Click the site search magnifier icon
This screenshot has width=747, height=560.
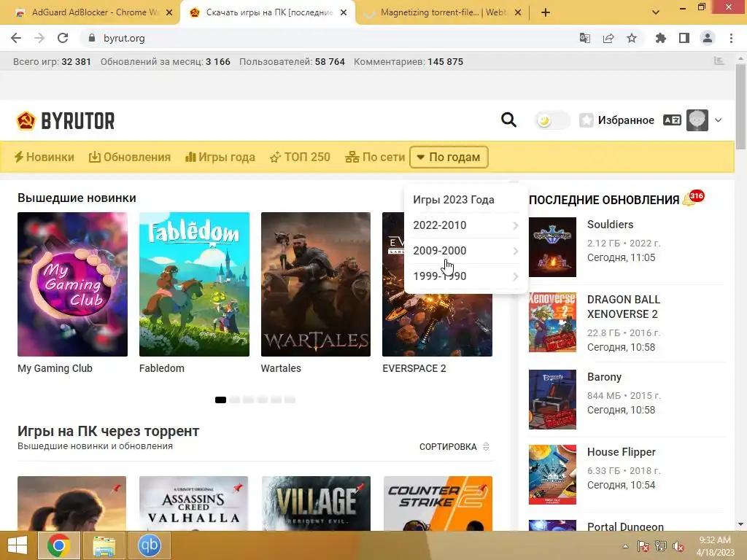point(508,120)
